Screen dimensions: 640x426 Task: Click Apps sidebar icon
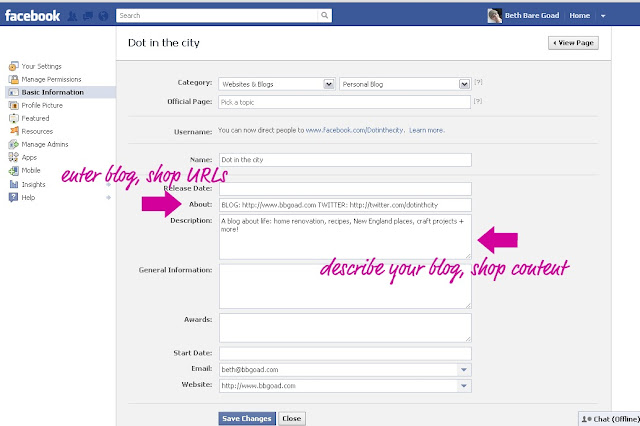[13, 157]
